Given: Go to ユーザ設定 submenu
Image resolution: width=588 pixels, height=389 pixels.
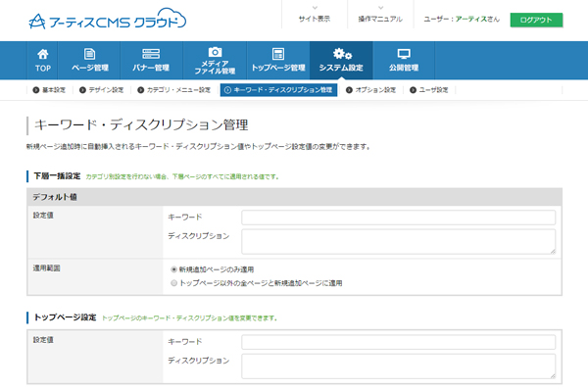Looking at the screenshot, I should click(x=433, y=90).
